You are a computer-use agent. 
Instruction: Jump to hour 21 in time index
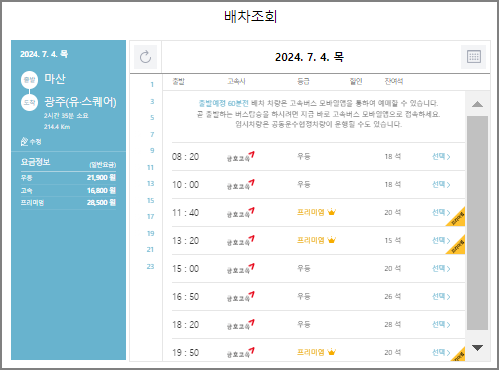(x=151, y=250)
